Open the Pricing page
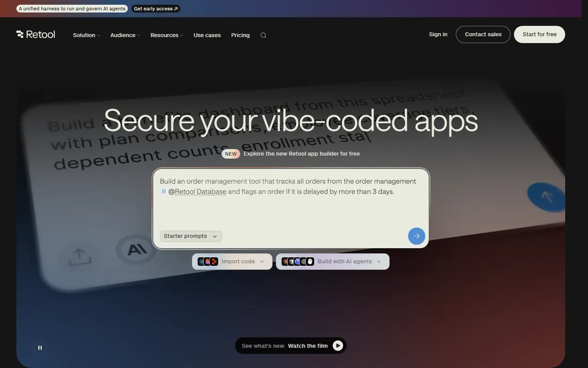The image size is (588, 368). pos(241,35)
